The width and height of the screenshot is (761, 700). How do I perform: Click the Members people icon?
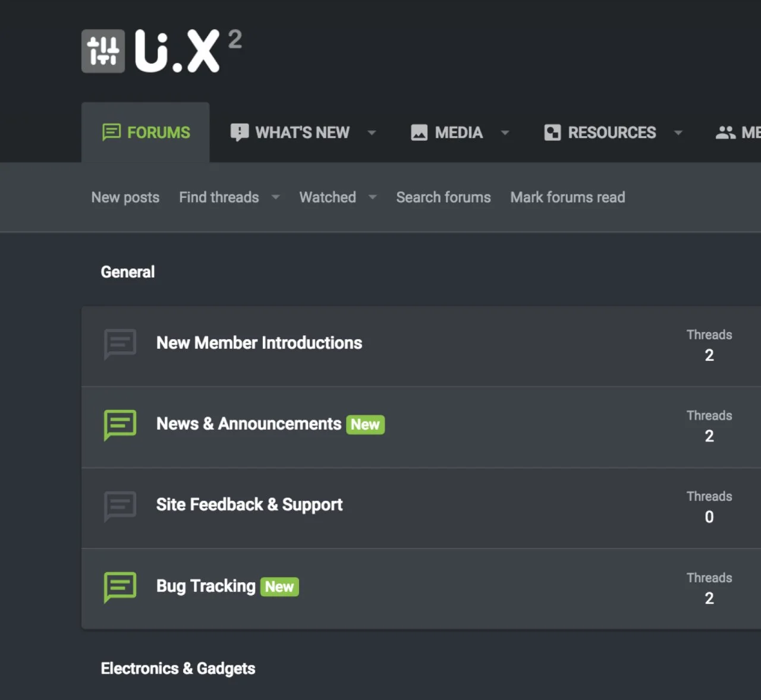725,132
